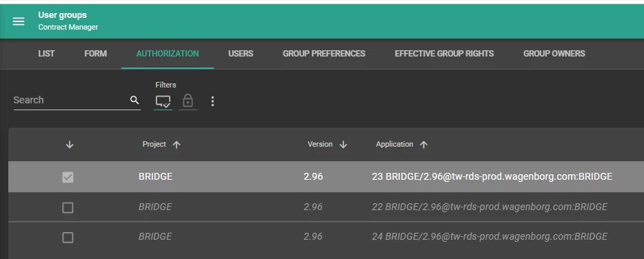Sort by the Application column arrow
This screenshot has height=259, width=644.
(x=424, y=145)
